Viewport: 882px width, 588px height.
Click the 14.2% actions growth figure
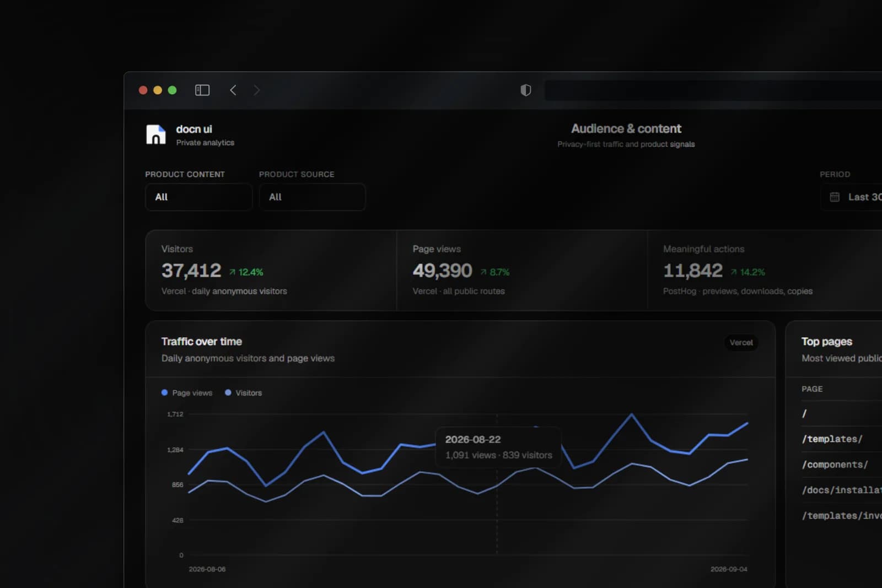pyautogui.click(x=752, y=272)
